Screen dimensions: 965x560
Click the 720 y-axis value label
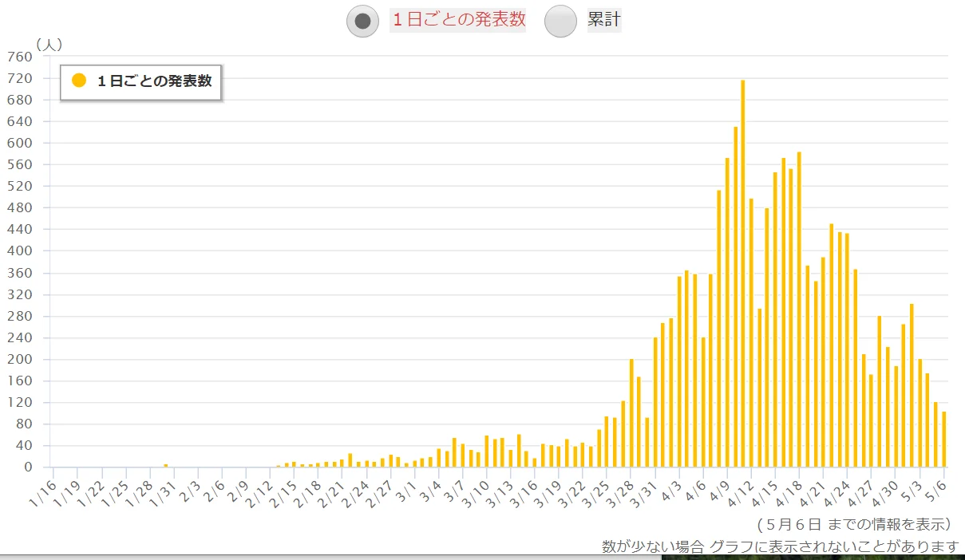18,78
